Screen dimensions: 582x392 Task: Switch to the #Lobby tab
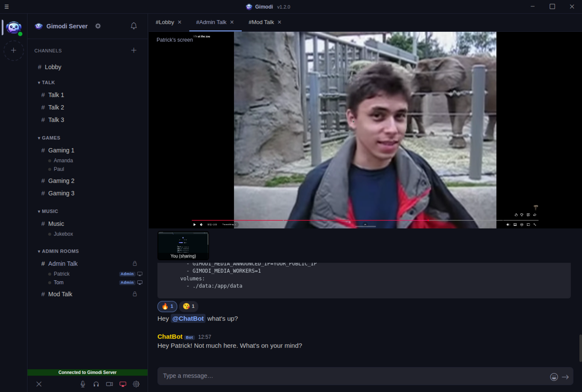(165, 22)
